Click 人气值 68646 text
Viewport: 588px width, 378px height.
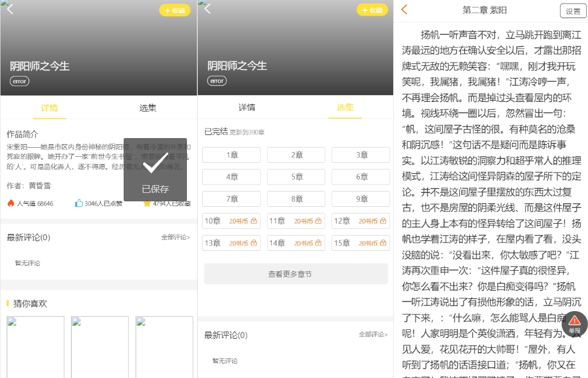[35, 203]
